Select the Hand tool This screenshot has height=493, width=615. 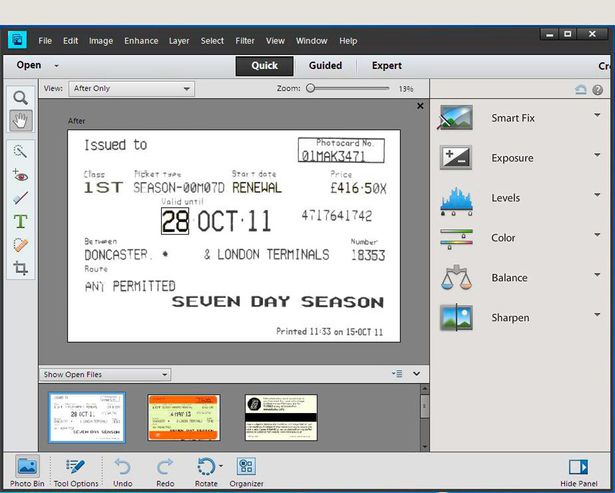pos(21,120)
